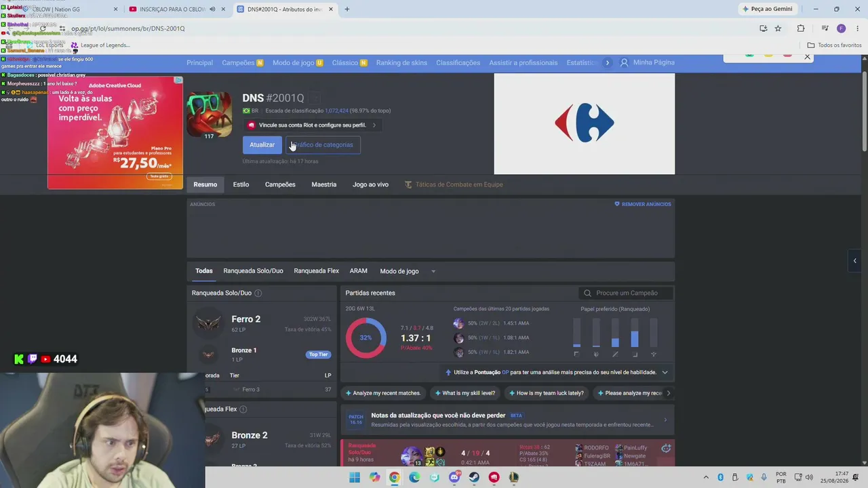This screenshot has width=868, height=488.
Task: Open the Maestria tab
Action: (324, 184)
